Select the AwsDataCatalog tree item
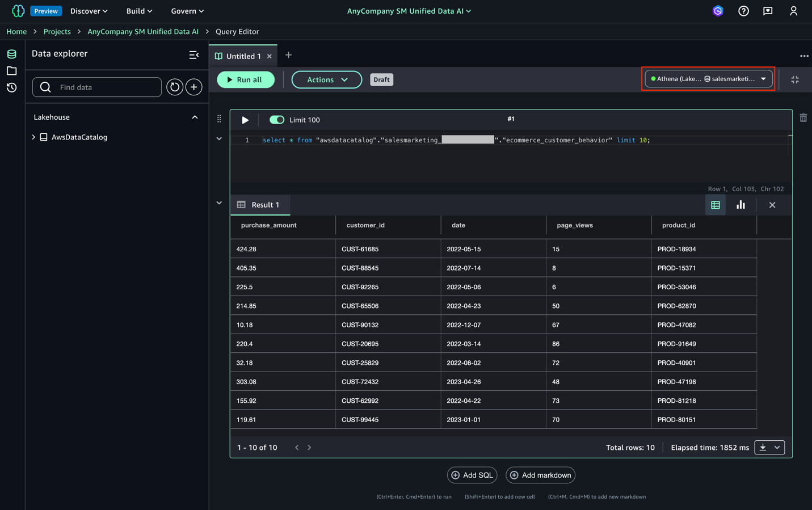 coord(79,137)
